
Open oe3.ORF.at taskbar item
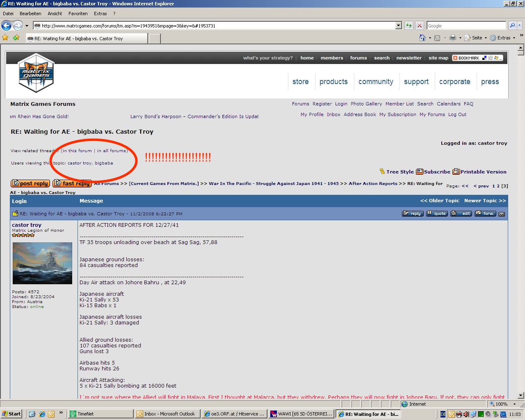[234, 414]
